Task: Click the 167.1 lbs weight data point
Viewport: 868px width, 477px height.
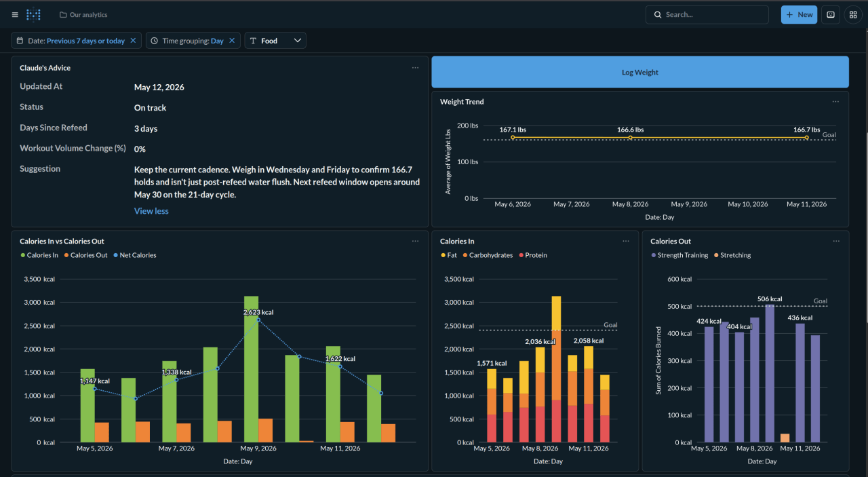Action: 513,138
